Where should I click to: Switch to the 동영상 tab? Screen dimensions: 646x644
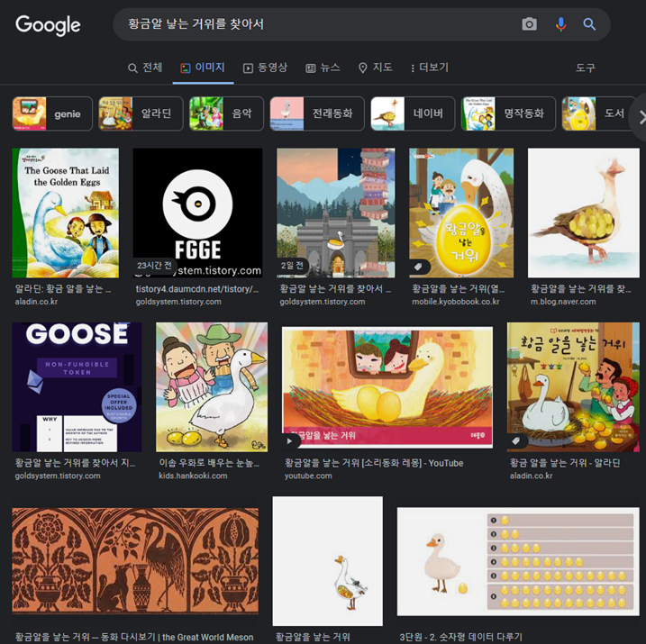tap(265, 68)
